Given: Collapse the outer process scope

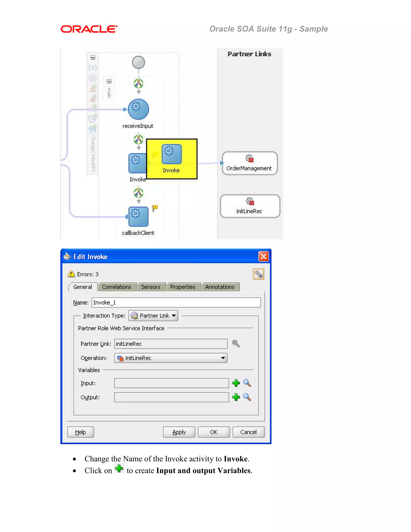Looking at the screenshot, I should pos(93,57).
